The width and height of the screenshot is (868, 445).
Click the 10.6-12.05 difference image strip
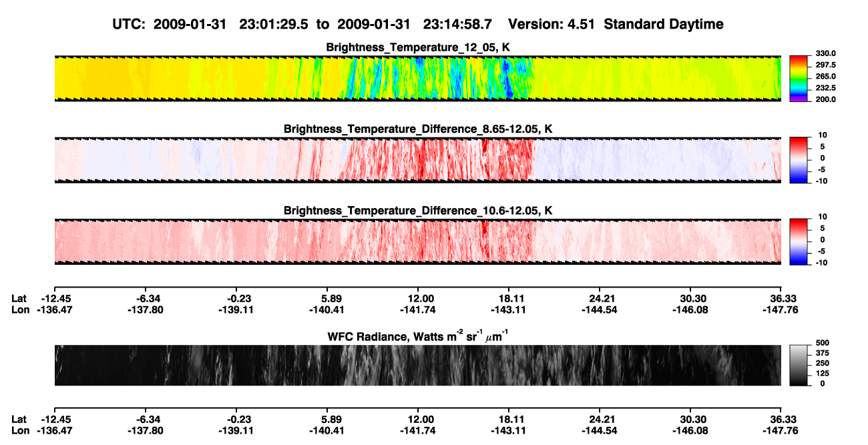pos(417,242)
